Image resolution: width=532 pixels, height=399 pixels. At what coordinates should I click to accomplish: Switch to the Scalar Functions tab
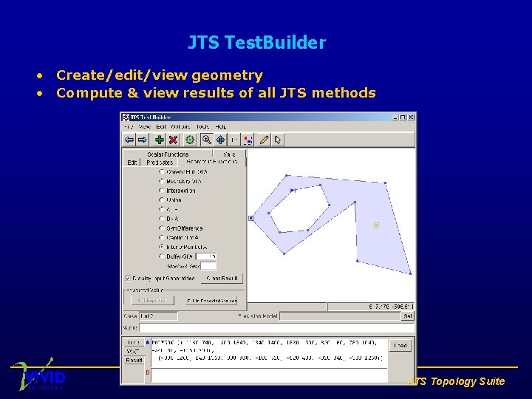pyautogui.click(x=168, y=154)
